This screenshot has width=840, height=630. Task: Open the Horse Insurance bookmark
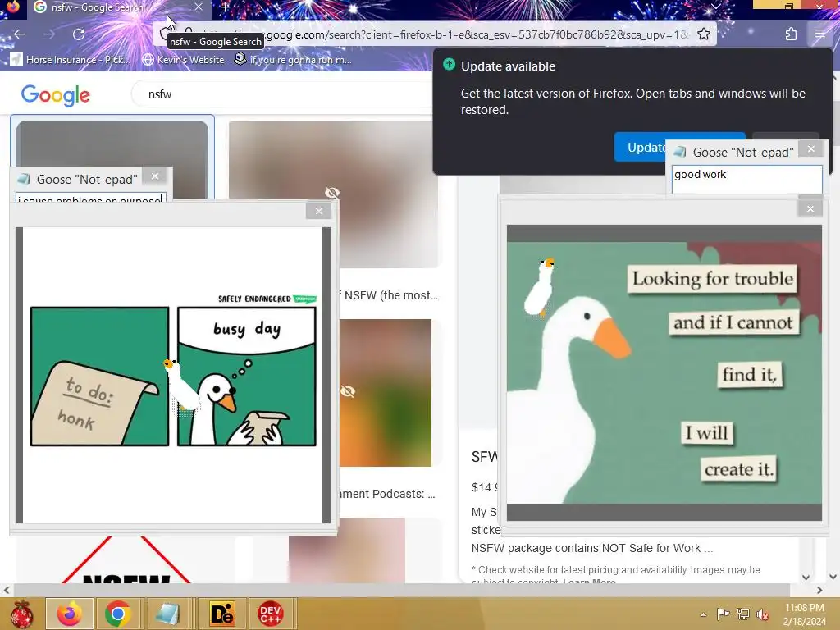click(x=71, y=59)
